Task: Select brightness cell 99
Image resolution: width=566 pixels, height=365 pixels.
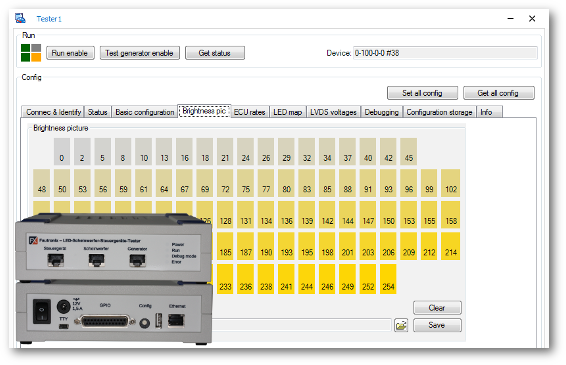Action: pos(429,183)
